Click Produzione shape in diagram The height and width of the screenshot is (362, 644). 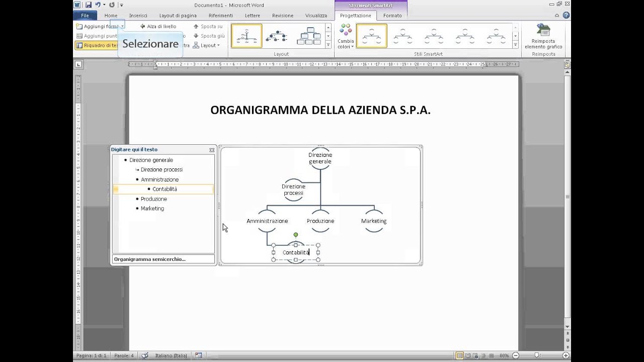[x=320, y=221]
